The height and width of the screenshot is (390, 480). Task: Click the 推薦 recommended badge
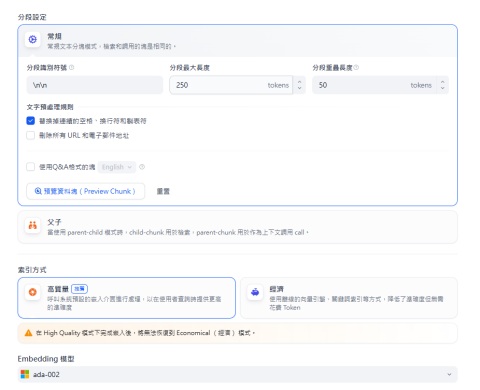pos(79,289)
